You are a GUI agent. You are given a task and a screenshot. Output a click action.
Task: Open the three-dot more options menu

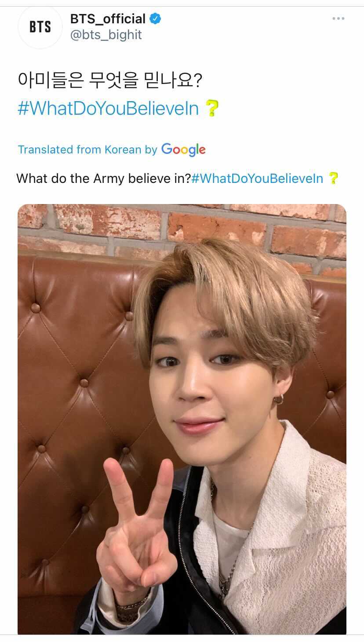pyautogui.click(x=338, y=18)
